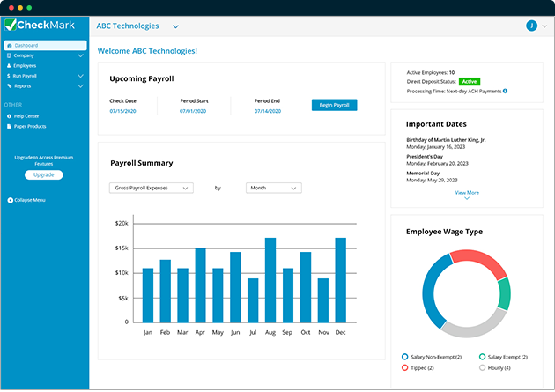This screenshot has height=392, width=555.
Task: Click the Salary Non-Exempt legend circle
Action: (x=405, y=357)
